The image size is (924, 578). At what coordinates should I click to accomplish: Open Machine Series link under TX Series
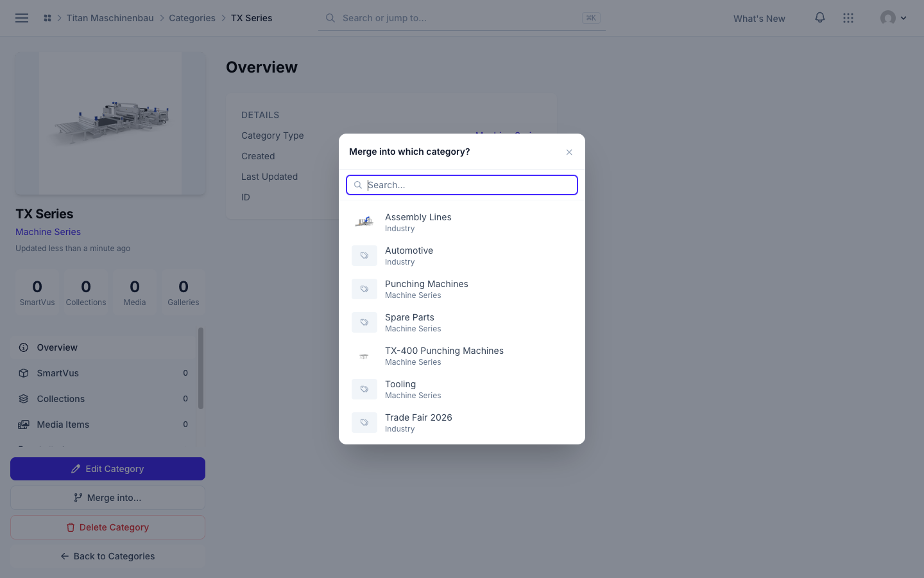(x=48, y=232)
